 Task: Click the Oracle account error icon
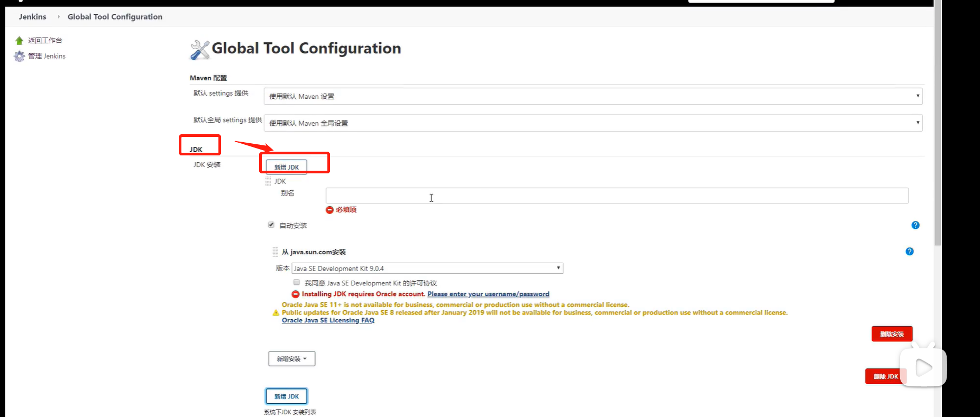click(296, 294)
